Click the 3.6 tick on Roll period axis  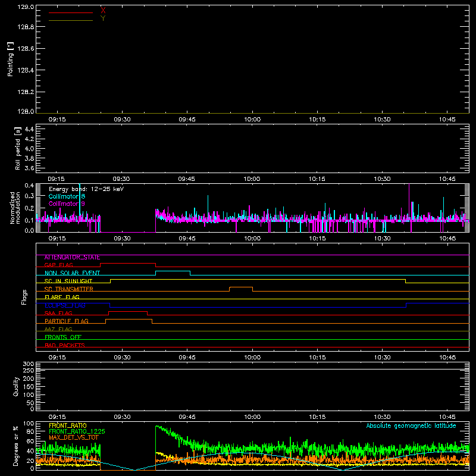coord(29,168)
